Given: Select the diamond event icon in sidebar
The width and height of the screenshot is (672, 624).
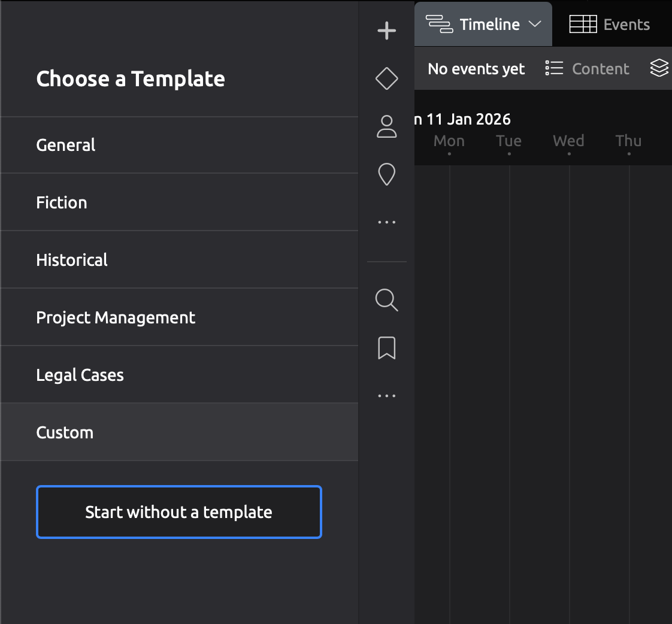Looking at the screenshot, I should click(x=386, y=78).
